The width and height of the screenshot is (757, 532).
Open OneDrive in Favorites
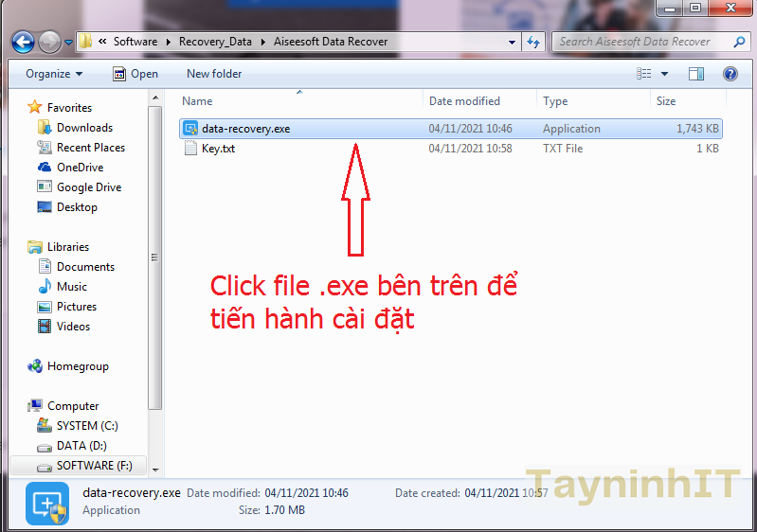click(80, 168)
